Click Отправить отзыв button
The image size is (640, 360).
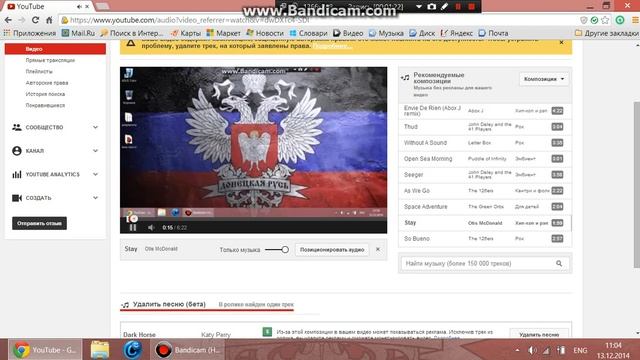click(39, 223)
